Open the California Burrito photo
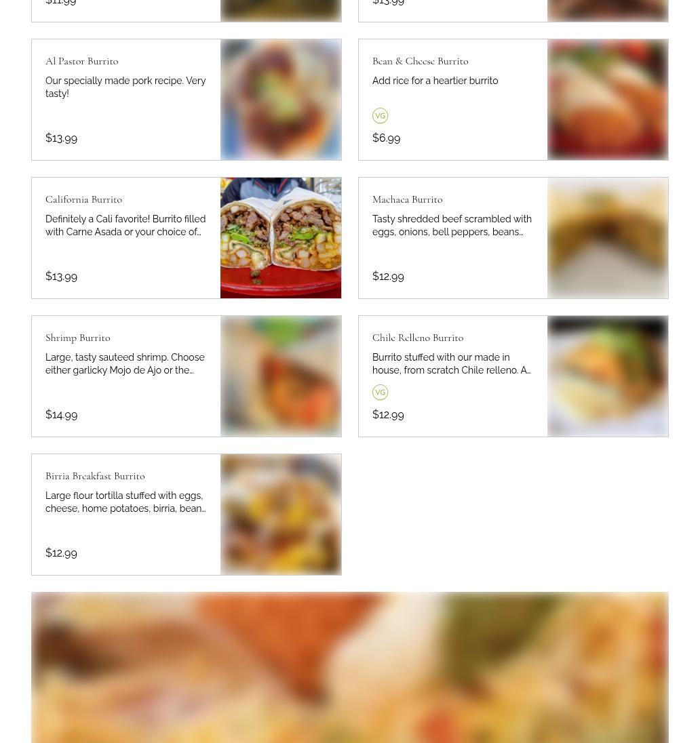The height and width of the screenshot is (743, 700). (281, 238)
